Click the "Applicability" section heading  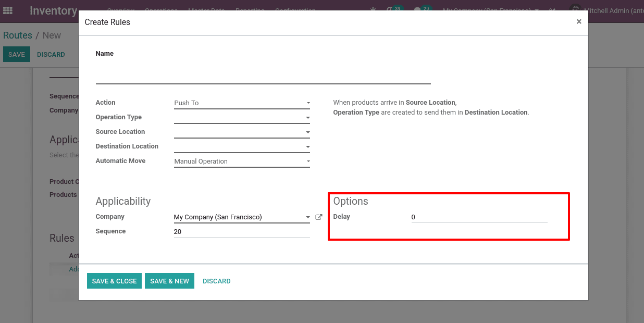[x=123, y=201]
